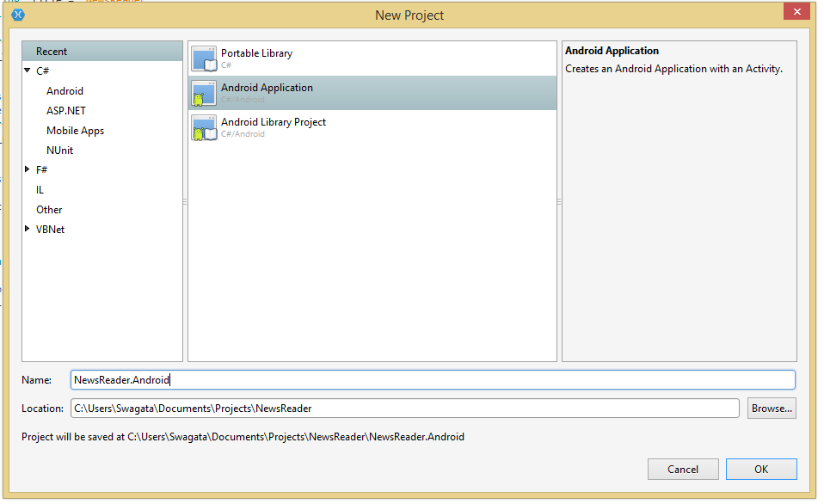Screen dimensions: 824x504
Task: Click the Xamarin logo in title bar
Action: pyautogui.click(x=18, y=15)
